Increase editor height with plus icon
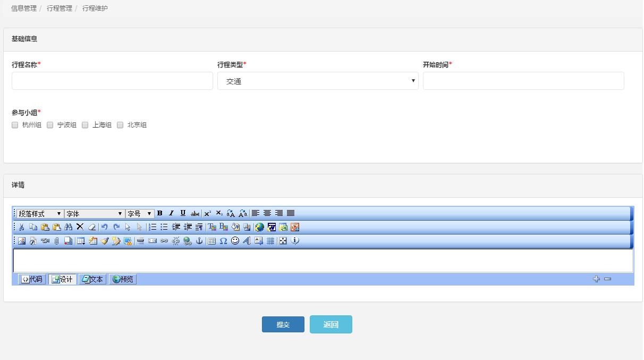 tap(596, 279)
